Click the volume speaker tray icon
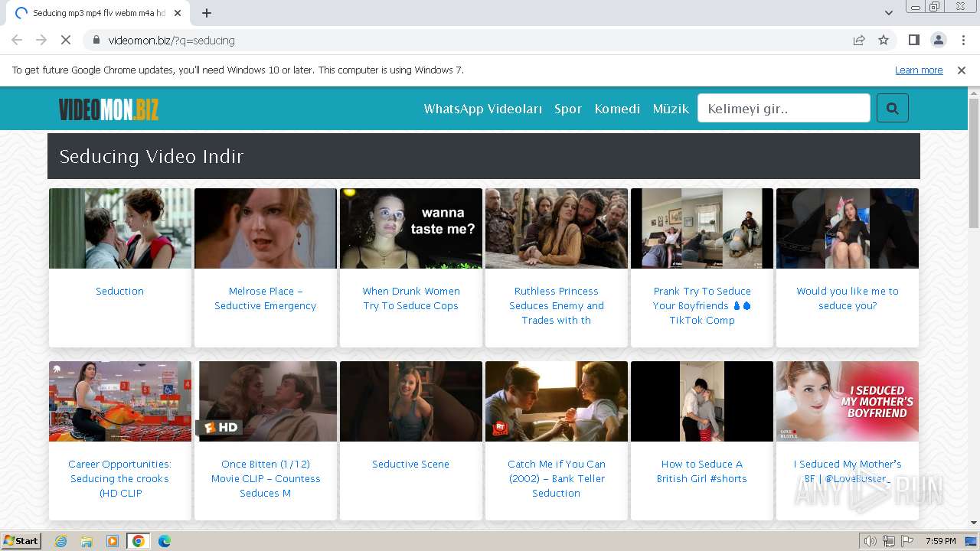 click(x=870, y=541)
